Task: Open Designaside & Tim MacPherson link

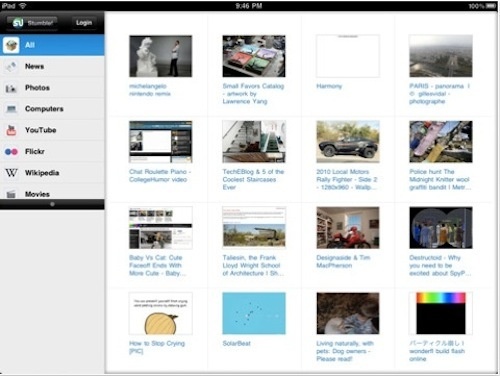Action: [x=343, y=262]
